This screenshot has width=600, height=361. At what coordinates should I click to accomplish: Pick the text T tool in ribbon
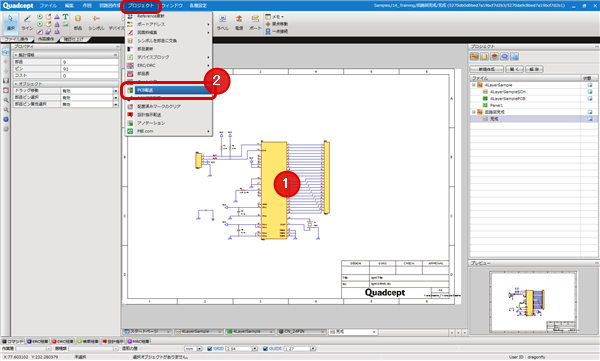click(65, 16)
